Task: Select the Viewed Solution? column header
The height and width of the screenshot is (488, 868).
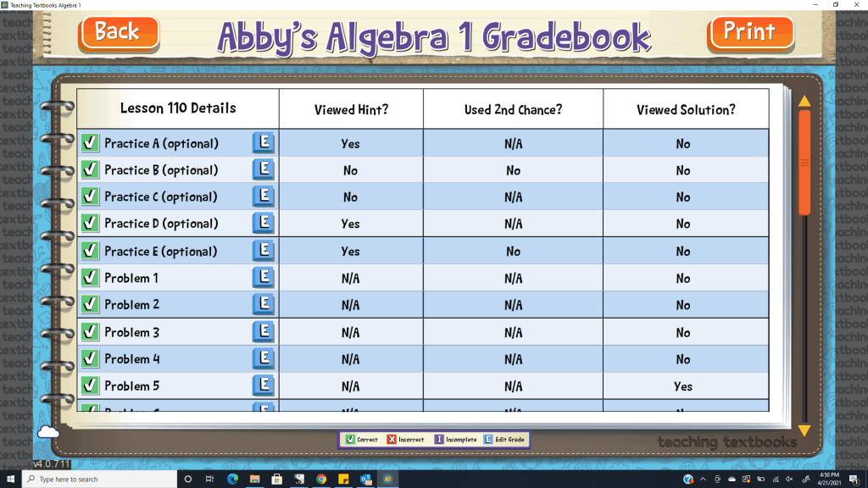Action: coord(686,109)
